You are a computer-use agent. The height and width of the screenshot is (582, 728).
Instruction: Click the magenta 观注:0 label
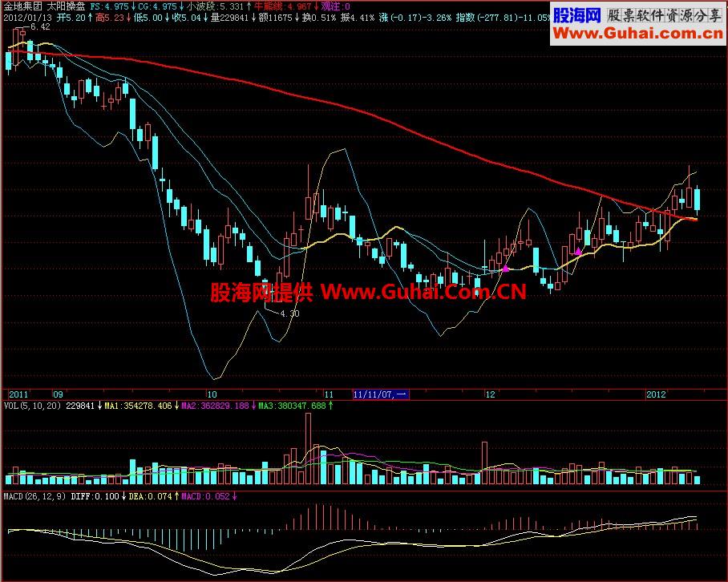tap(336, 6)
